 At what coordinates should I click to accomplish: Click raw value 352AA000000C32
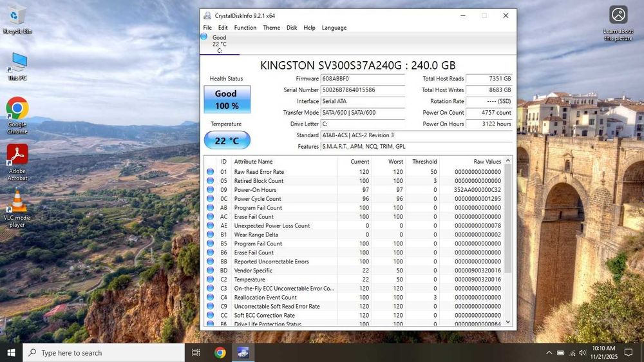click(x=477, y=190)
